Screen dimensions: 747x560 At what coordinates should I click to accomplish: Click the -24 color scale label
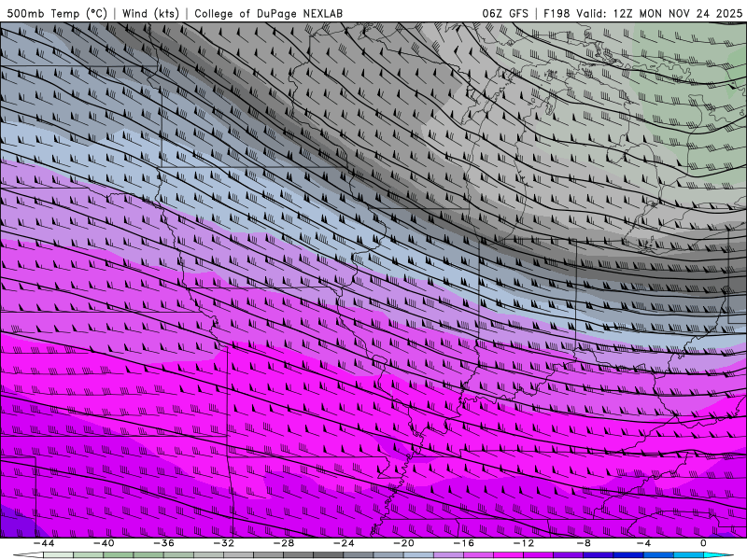(344, 543)
